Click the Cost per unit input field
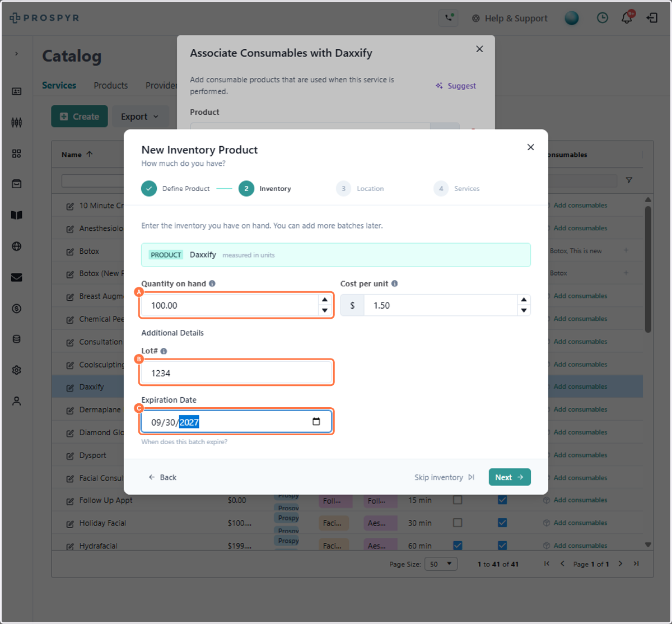This screenshot has width=672, height=624. tap(441, 305)
